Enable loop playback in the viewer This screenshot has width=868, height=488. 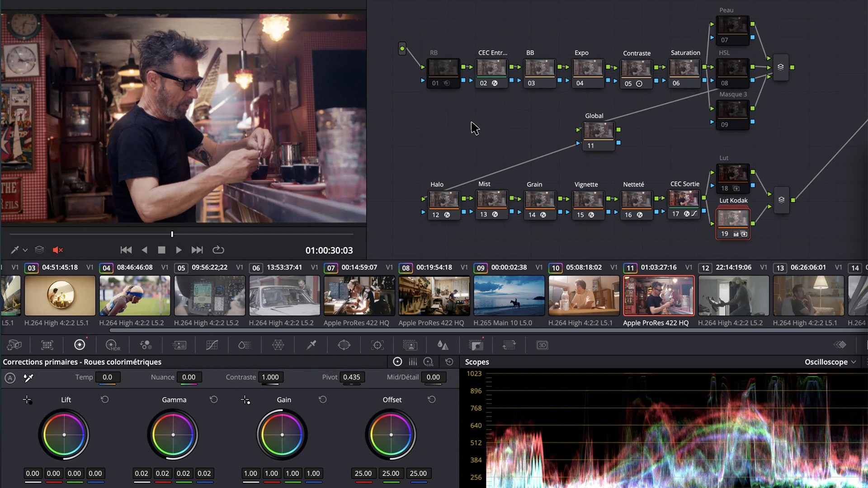coord(218,250)
